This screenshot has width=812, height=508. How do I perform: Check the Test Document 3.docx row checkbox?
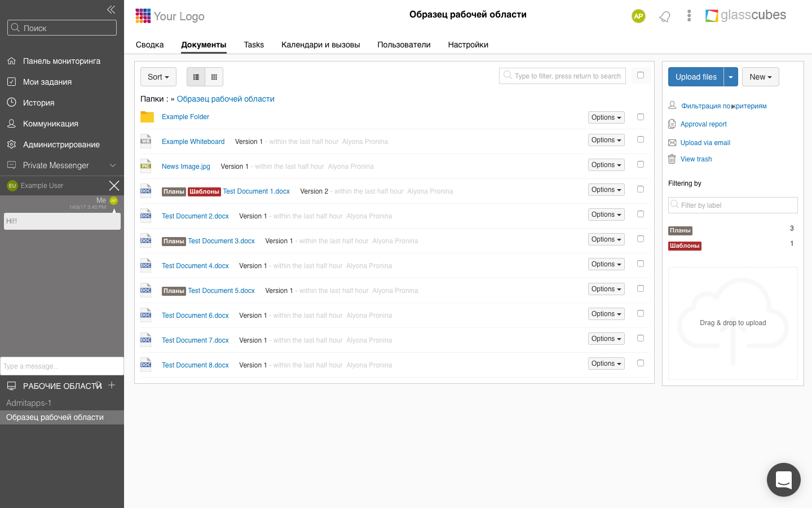641,239
